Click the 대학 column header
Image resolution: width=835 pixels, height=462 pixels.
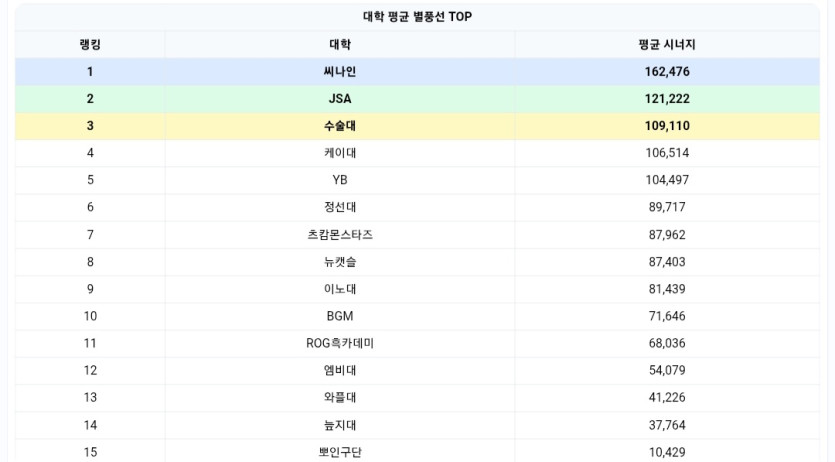[340, 45]
